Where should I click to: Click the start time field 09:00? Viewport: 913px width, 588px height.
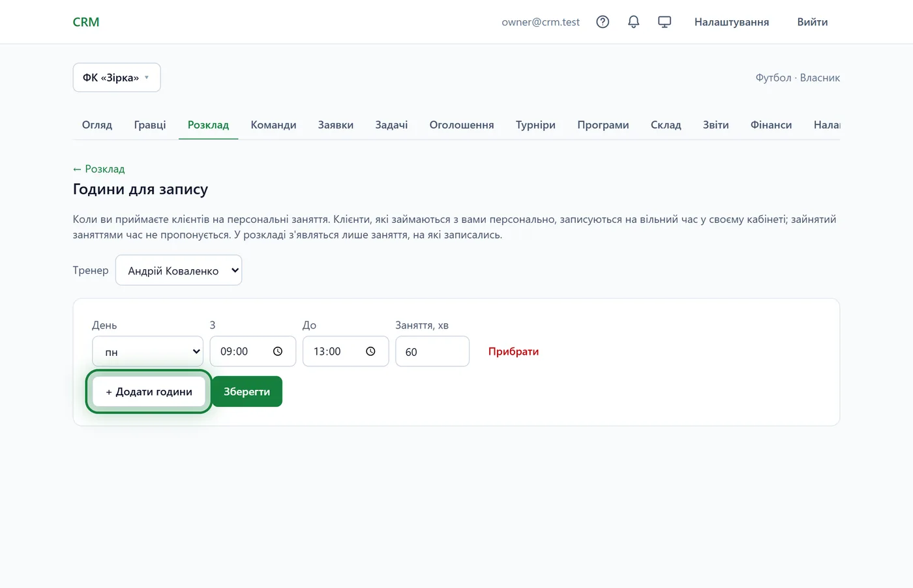[253, 351]
